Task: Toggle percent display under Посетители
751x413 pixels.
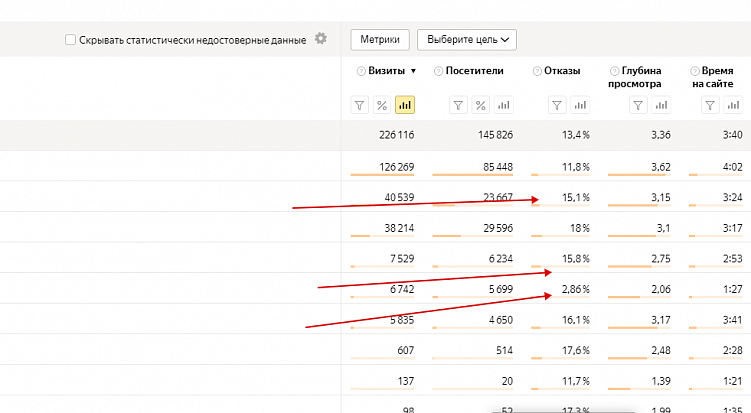Action: [x=481, y=105]
